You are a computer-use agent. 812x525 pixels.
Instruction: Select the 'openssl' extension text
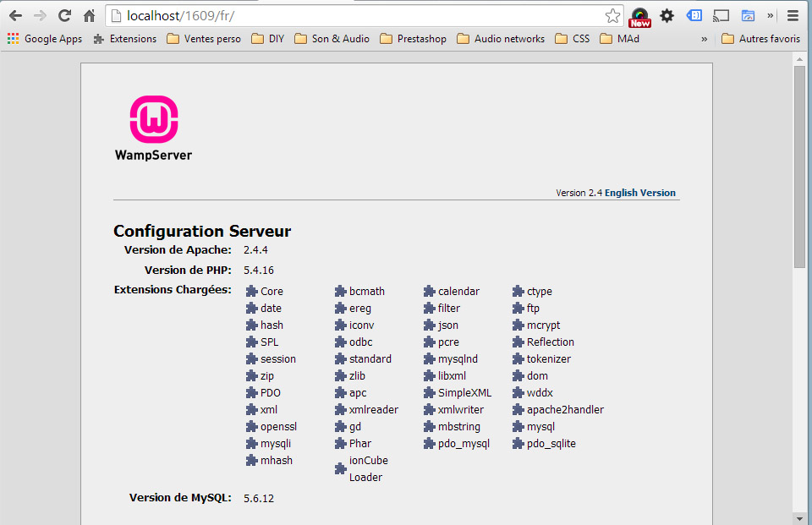click(x=278, y=427)
